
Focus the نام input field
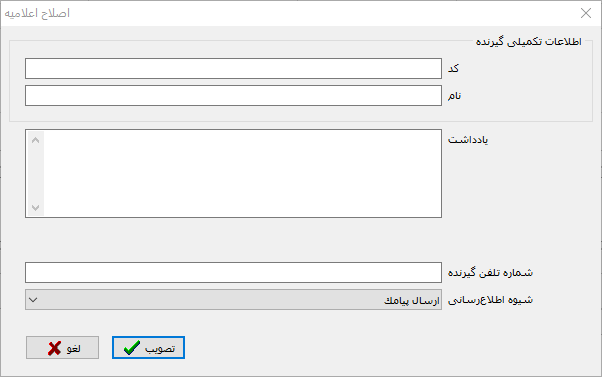pyautogui.click(x=233, y=96)
